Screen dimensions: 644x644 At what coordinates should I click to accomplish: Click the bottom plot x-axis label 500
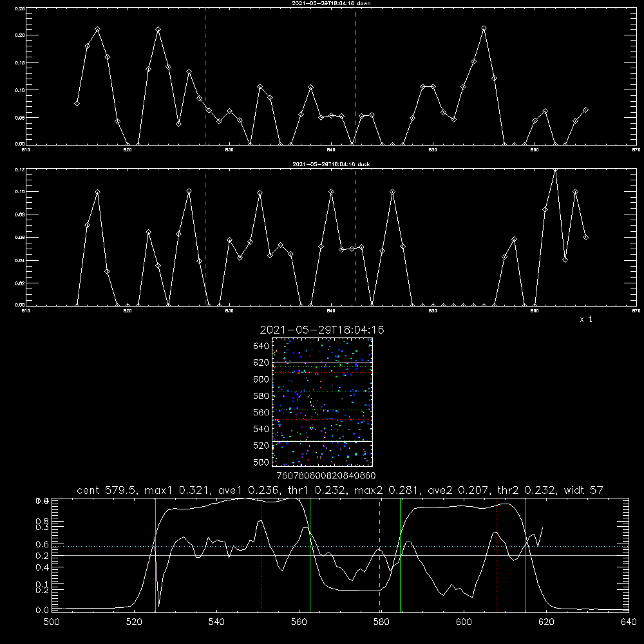tap(52, 622)
